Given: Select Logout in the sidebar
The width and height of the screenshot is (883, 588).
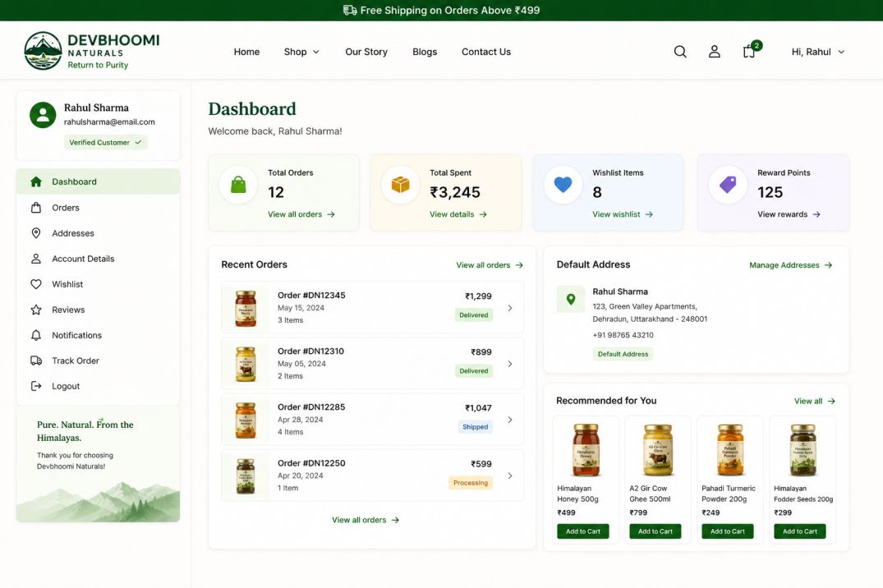Looking at the screenshot, I should click(x=98, y=386).
